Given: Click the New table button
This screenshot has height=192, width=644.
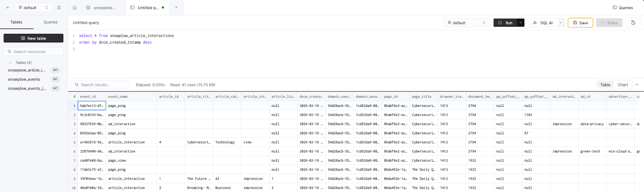Looking at the screenshot, I should pyautogui.click(x=33, y=38).
